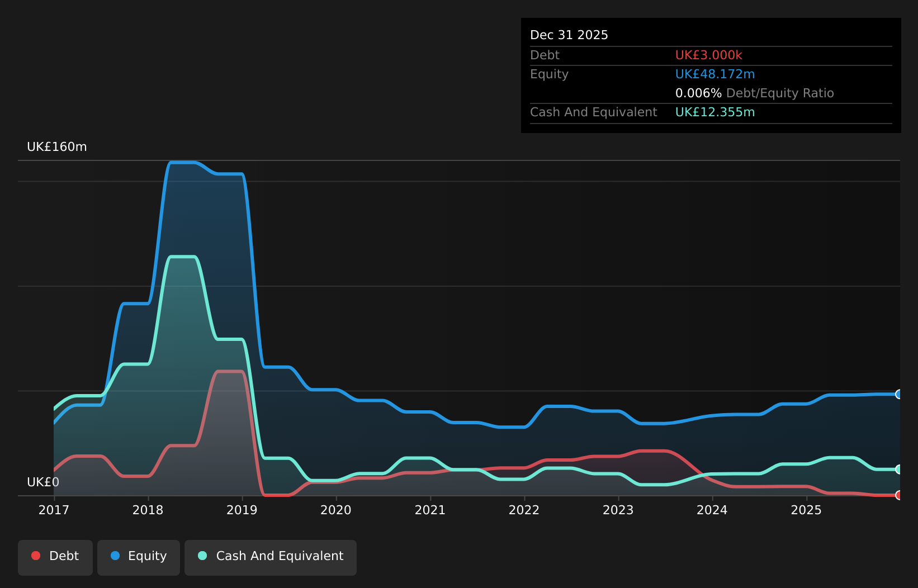This screenshot has width=918, height=588.
Task: Click the UK£48.172m equity value
Action: point(715,74)
